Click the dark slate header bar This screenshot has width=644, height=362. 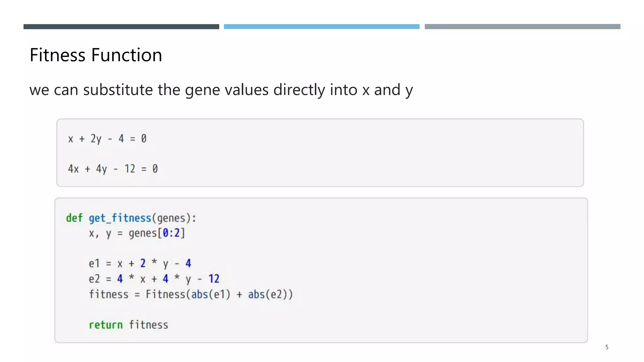121,27
